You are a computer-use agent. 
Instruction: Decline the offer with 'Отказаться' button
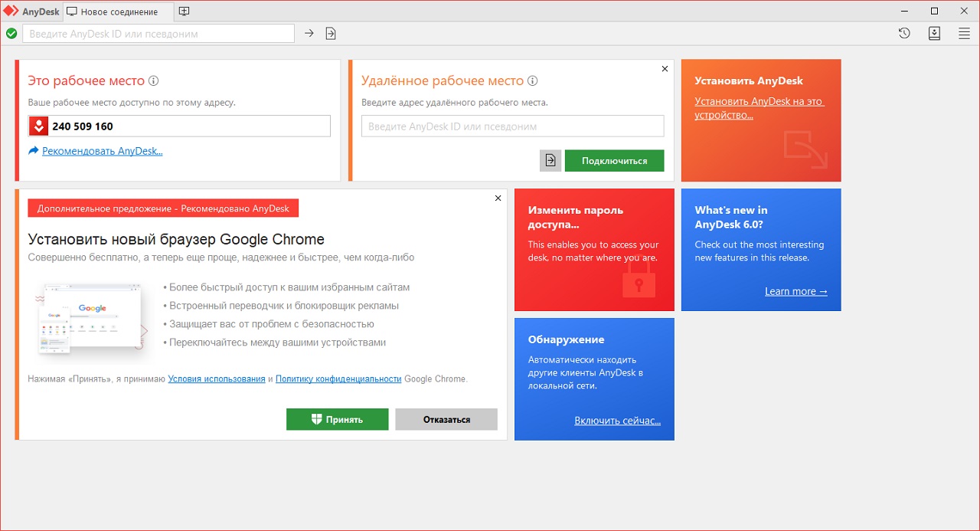446,419
